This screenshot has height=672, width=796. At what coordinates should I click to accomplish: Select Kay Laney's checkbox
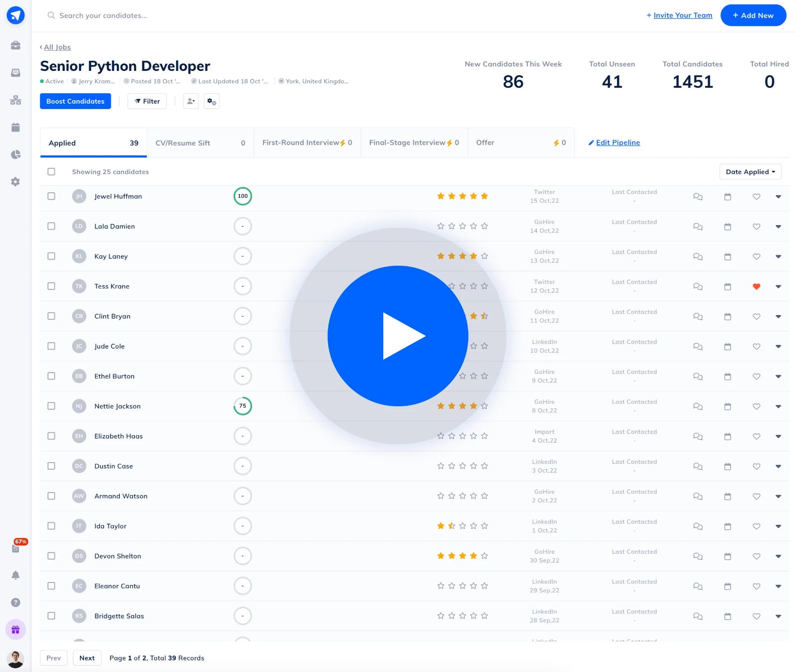pyautogui.click(x=51, y=256)
